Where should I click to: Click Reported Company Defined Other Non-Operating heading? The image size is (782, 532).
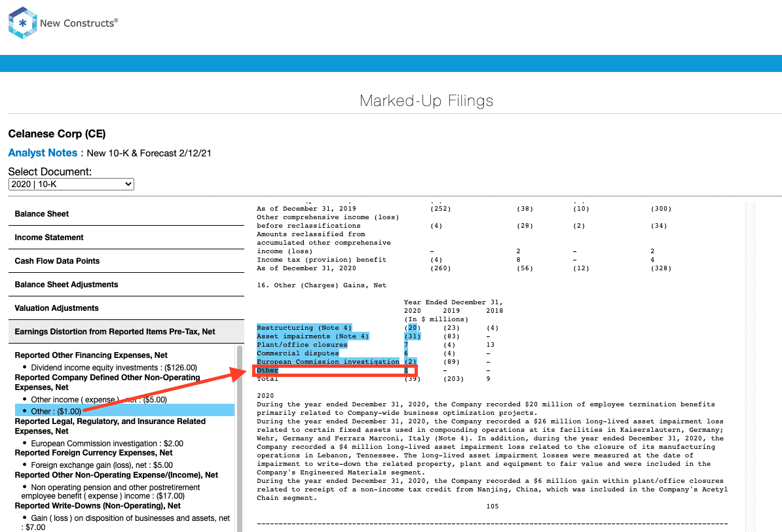[x=107, y=382]
